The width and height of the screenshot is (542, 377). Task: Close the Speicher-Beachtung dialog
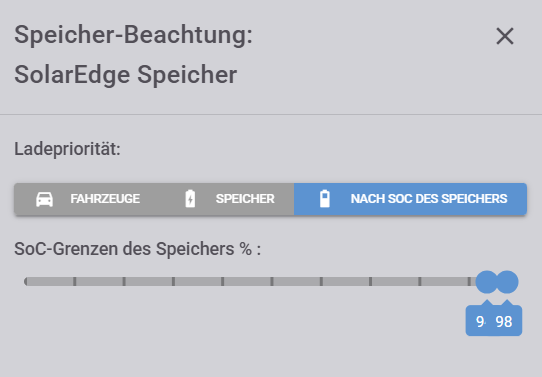tap(505, 36)
